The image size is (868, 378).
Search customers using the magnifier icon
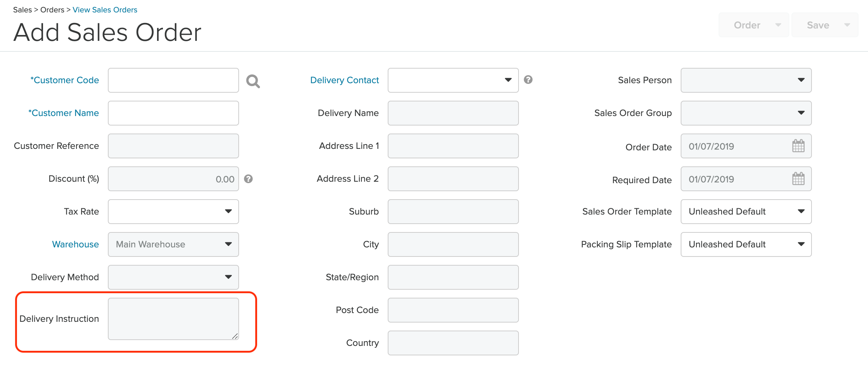[253, 81]
